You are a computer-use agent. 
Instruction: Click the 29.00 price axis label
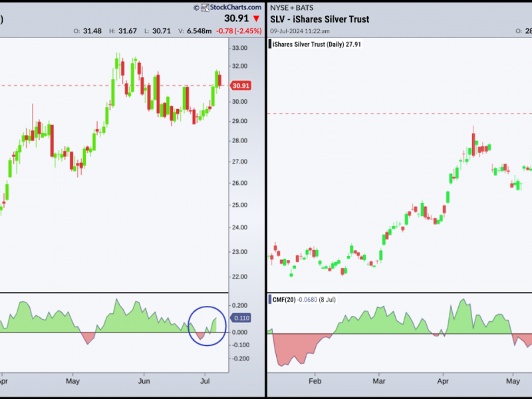[239, 121]
